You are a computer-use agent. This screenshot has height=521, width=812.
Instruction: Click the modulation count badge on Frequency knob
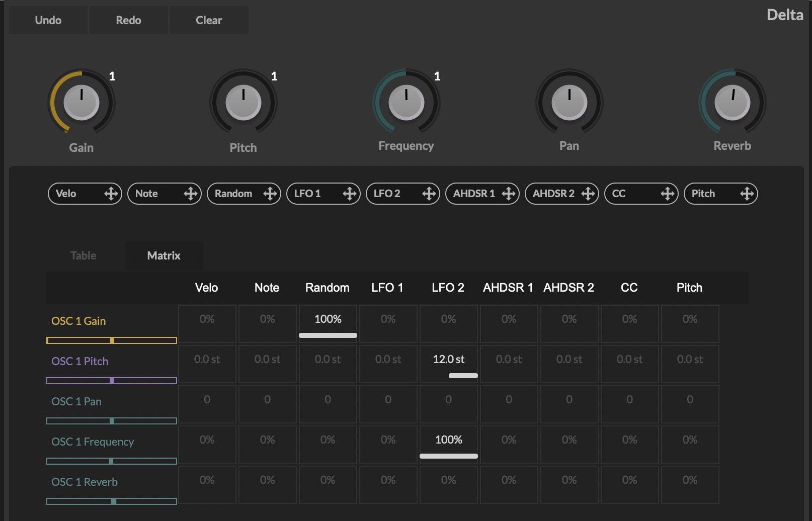[x=437, y=76]
